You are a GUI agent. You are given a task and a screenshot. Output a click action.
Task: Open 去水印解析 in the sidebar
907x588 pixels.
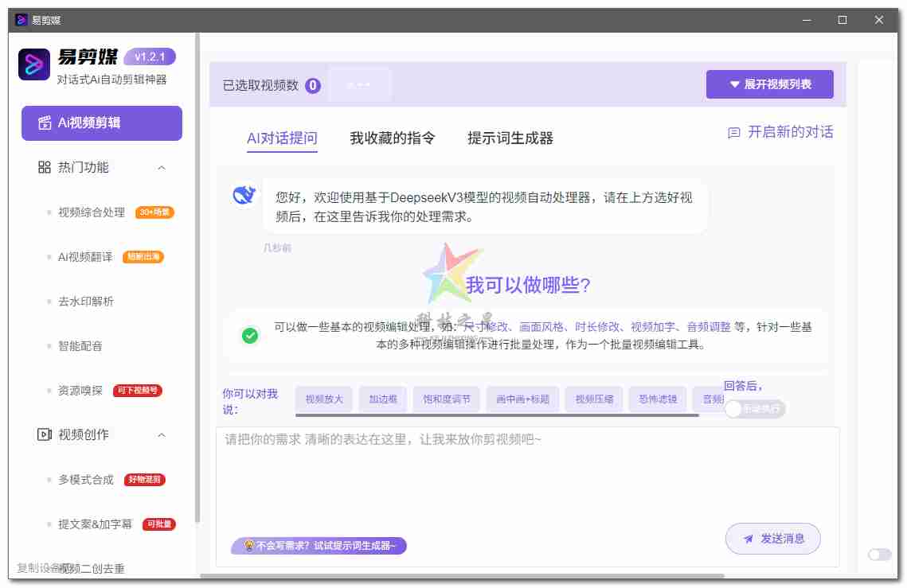tap(85, 301)
